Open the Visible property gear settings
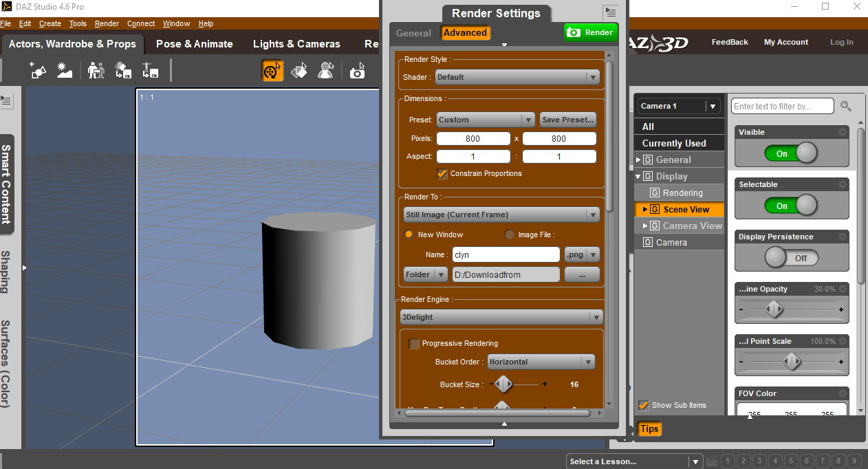Screen dimensions: 868x469 pyautogui.click(x=843, y=132)
